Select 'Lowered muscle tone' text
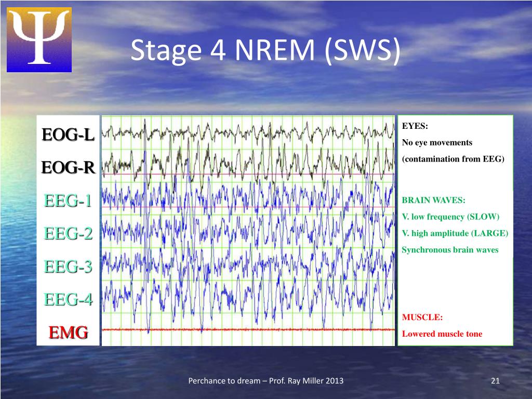The image size is (532, 399). (442, 334)
